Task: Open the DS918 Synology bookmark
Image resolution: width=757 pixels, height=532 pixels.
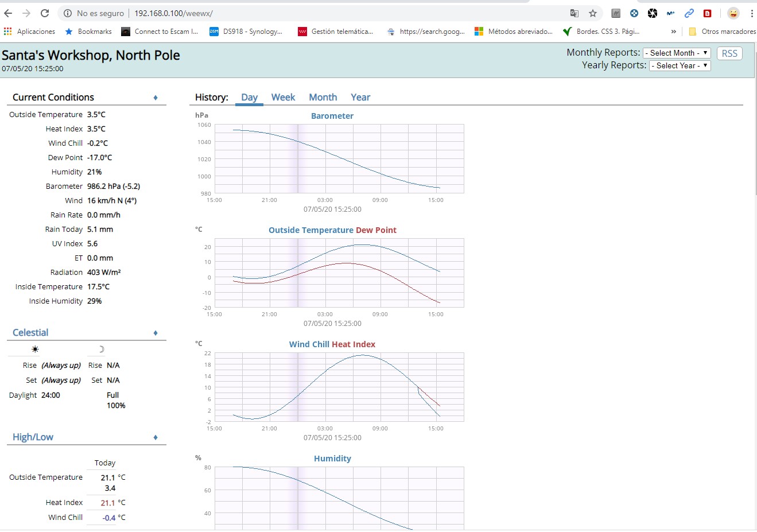Action: point(246,32)
